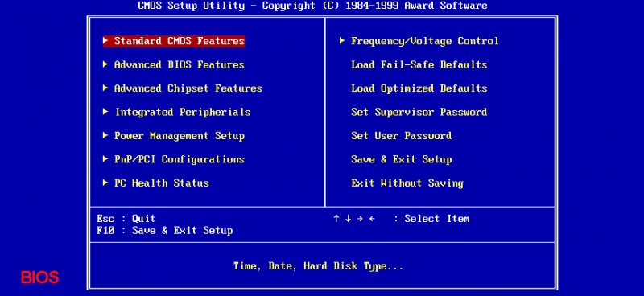Choose Load Fail-Safe Defaults
The width and height of the screenshot is (644, 296).
[419, 65]
